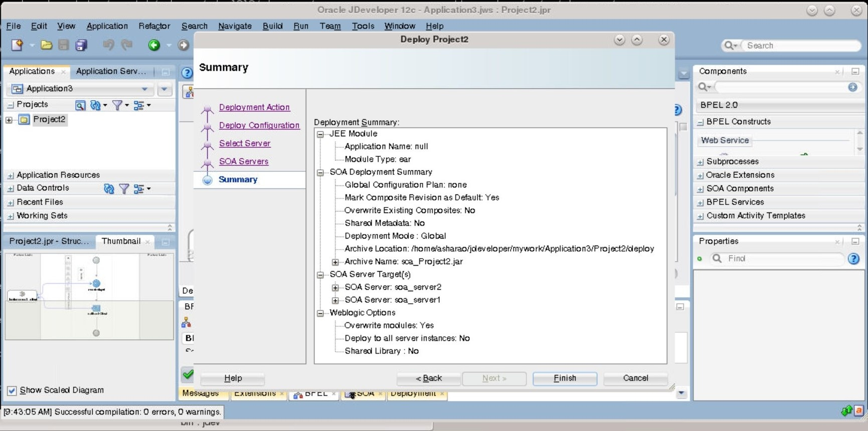Click the New file toolbar icon

(17, 45)
